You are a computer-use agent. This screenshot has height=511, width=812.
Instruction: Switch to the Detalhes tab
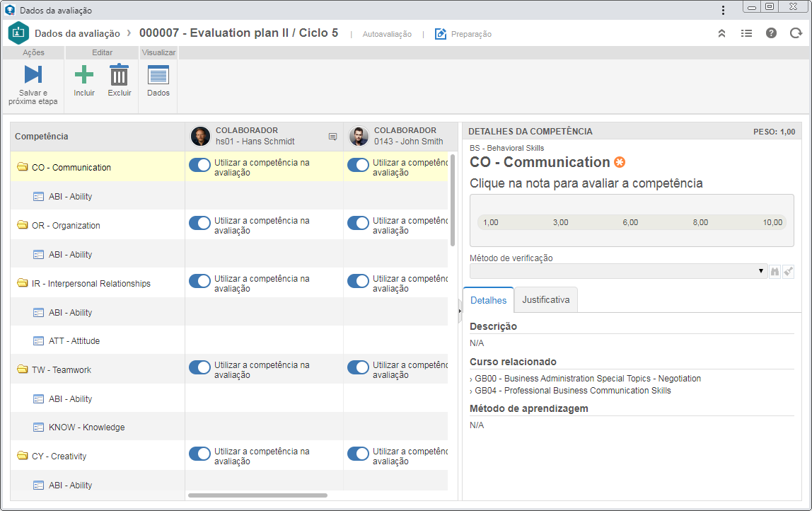[488, 300]
